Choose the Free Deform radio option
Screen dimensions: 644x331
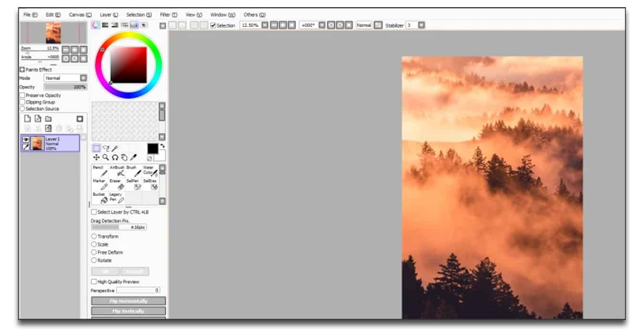click(x=94, y=252)
